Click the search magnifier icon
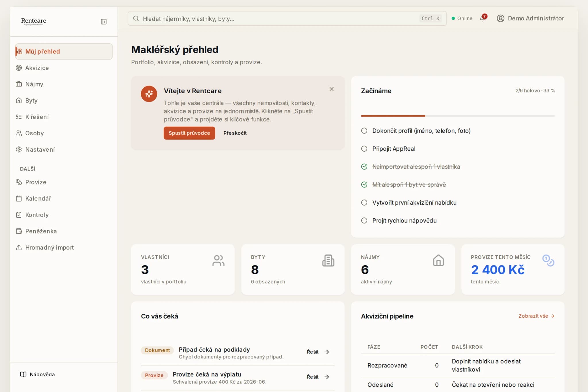The height and width of the screenshot is (392, 588). [136, 19]
